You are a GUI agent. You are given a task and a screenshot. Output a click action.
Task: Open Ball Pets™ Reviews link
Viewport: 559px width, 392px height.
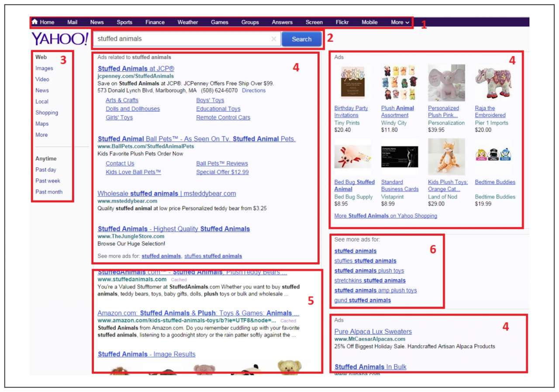click(x=222, y=163)
